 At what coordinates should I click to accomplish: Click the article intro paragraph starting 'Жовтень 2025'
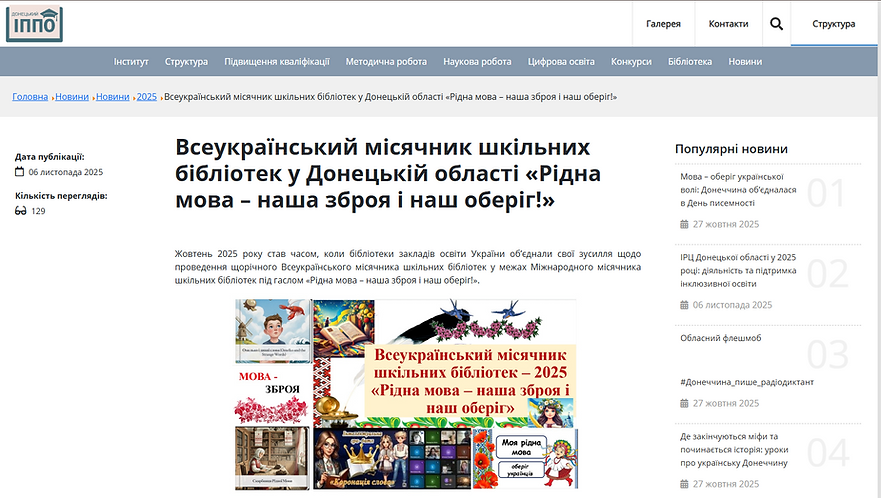click(x=407, y=267)
